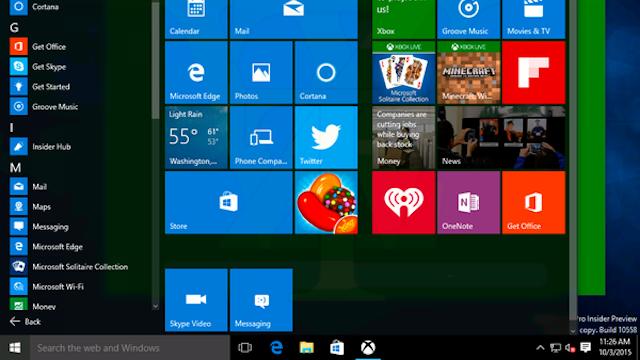Viewport: 640px width, 360px height.
Task: Open the Phone Companion tile
Action: [x=261, y=137]
